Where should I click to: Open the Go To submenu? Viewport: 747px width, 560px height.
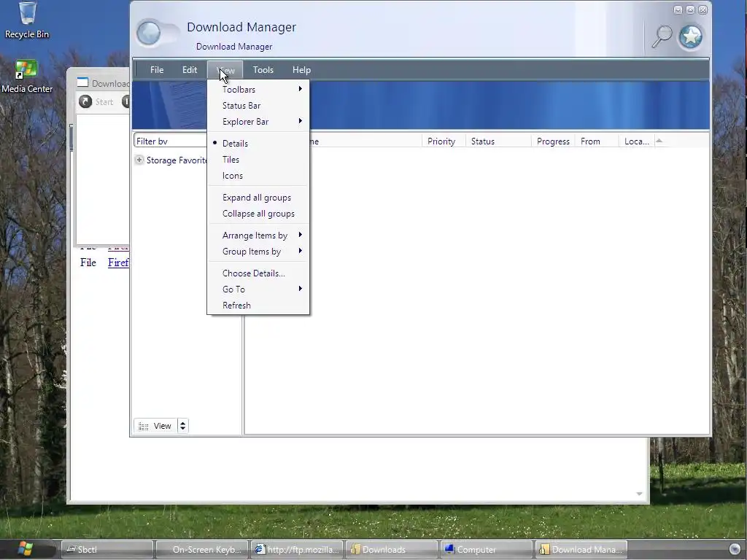tap(258, 289)
